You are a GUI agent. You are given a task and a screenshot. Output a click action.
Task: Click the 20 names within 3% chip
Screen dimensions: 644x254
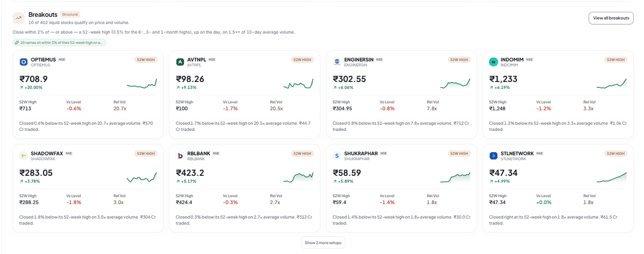60,42
